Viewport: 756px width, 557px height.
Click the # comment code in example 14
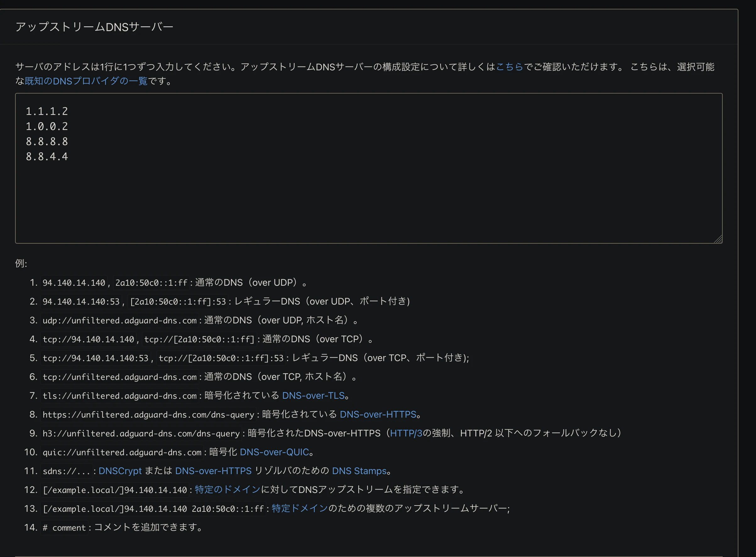(x=64, y=528)
